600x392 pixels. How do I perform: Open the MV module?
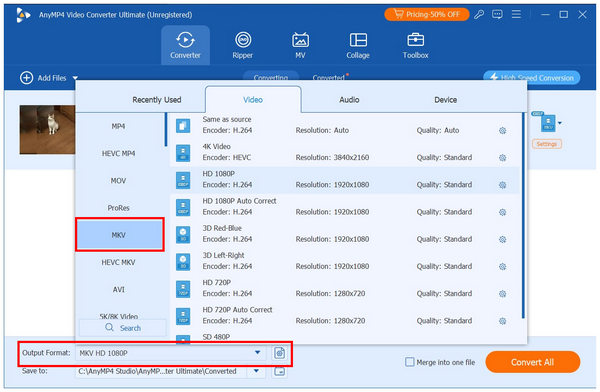pyautogui.click(x=300, y=45)
